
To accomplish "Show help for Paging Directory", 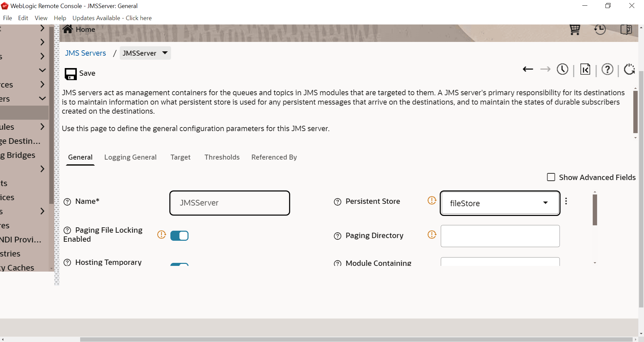I will pyautogui.click(x=337, y=236).
